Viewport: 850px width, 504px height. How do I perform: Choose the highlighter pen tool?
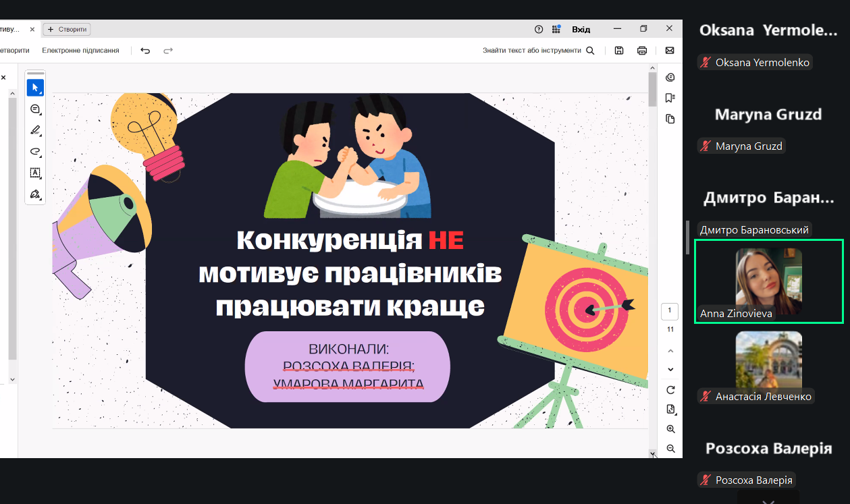point(35,130)
